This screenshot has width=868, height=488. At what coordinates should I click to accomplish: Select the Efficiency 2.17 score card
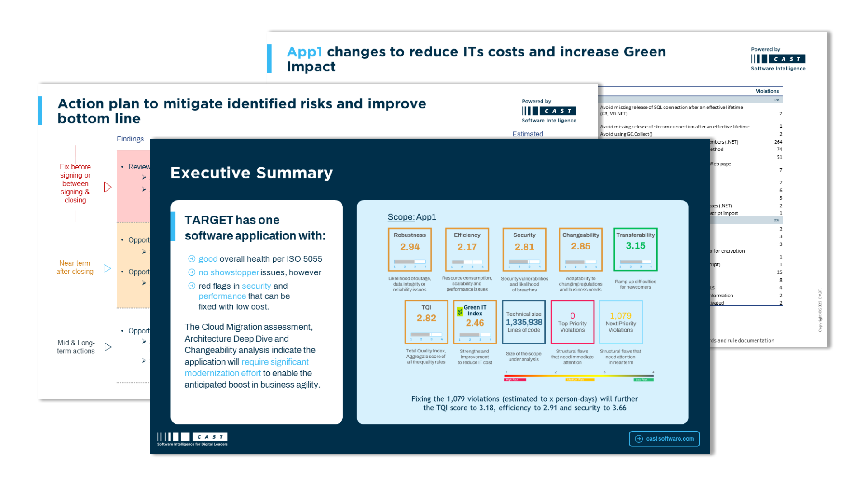tap(467, 249)
